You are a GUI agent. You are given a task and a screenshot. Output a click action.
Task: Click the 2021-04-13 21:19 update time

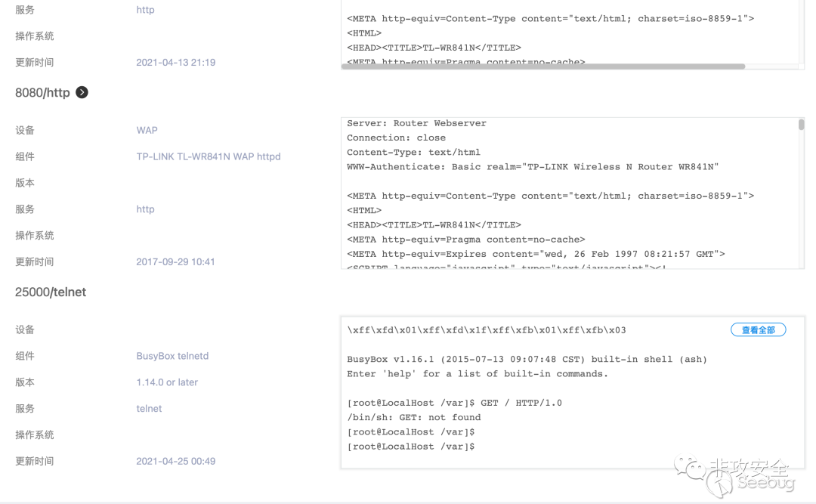[175, 63]
